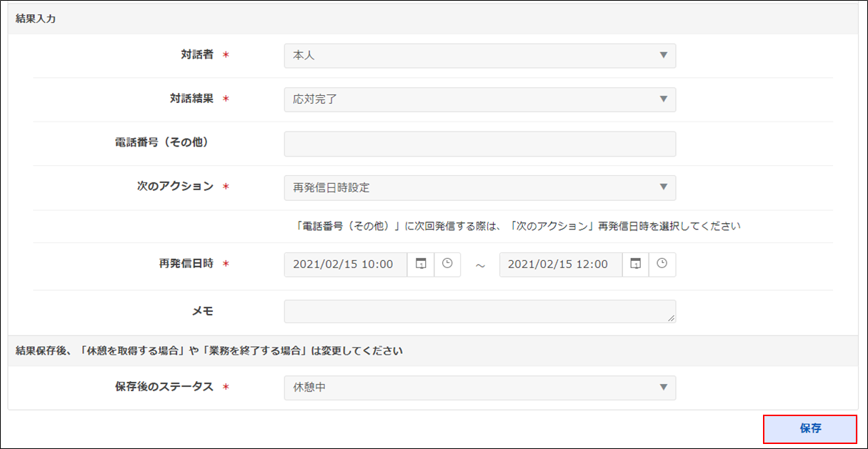The image size is (868, 449).
Task: Click the 再発信日時 field label
Action: [x=187, y=264]
